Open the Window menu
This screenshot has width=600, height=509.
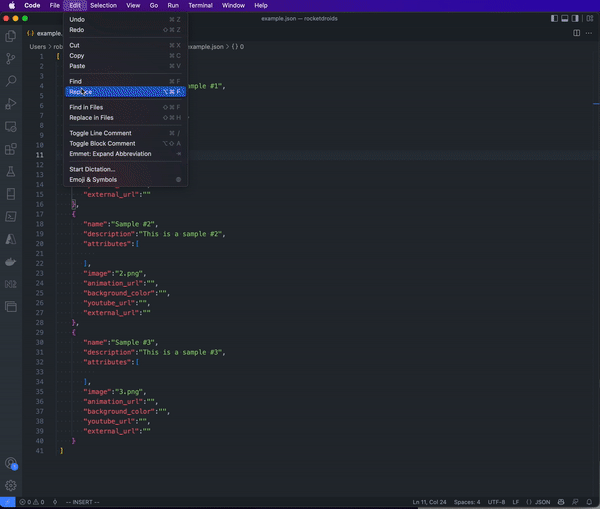pos(233,5)
